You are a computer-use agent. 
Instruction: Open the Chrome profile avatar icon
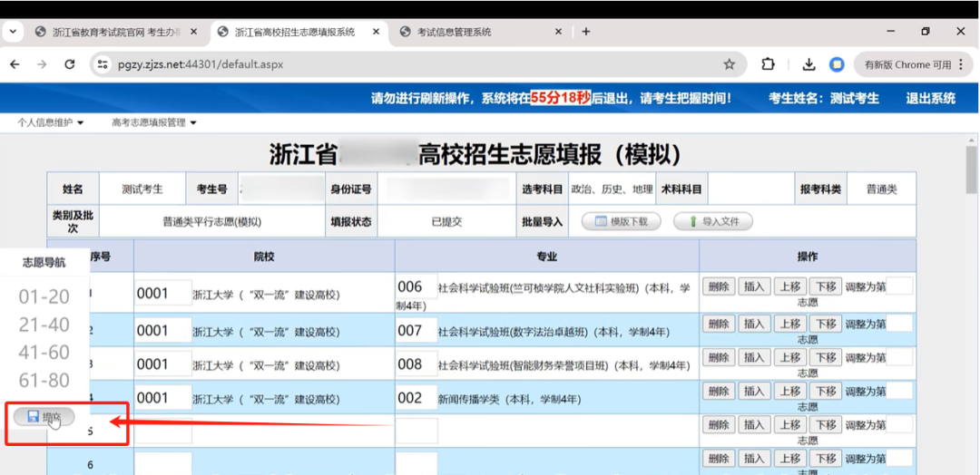837,64
